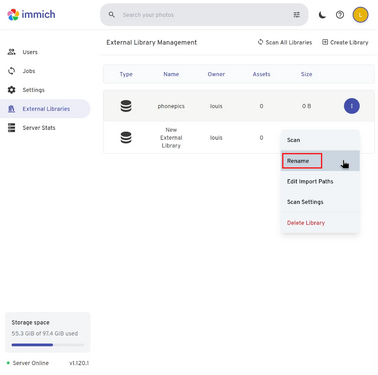Image resolution: width=378 pixels, height=375 pixels.
Task: Open the phonepics three-dot menu
Action: pos(352,106)
